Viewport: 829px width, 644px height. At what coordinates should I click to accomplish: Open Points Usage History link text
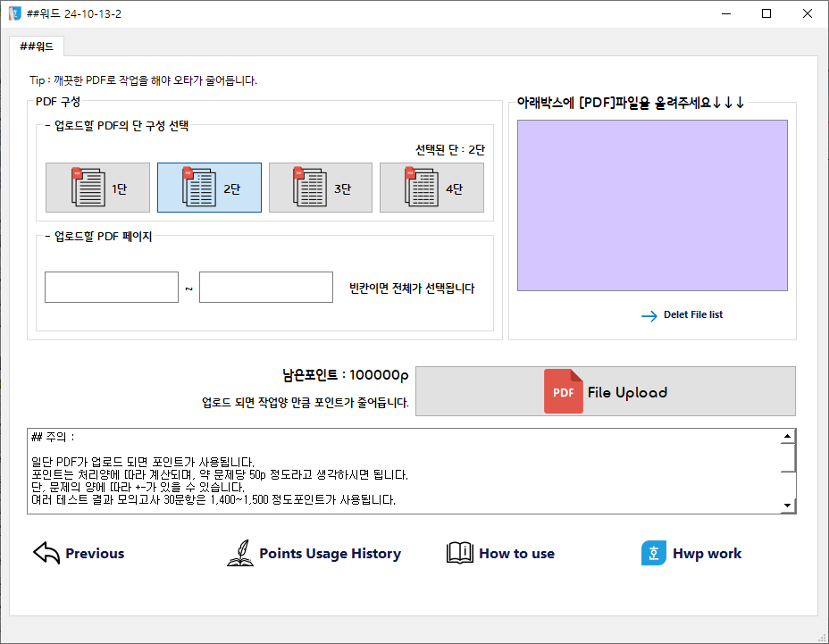(x=330, y=554)
